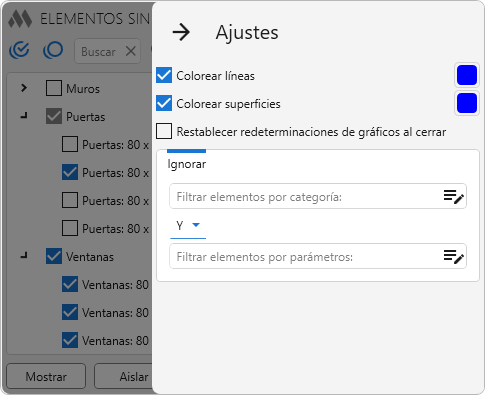Open the Colorear líneas blue color swatch
Screen dimensions: 485x395
(467, 75)
